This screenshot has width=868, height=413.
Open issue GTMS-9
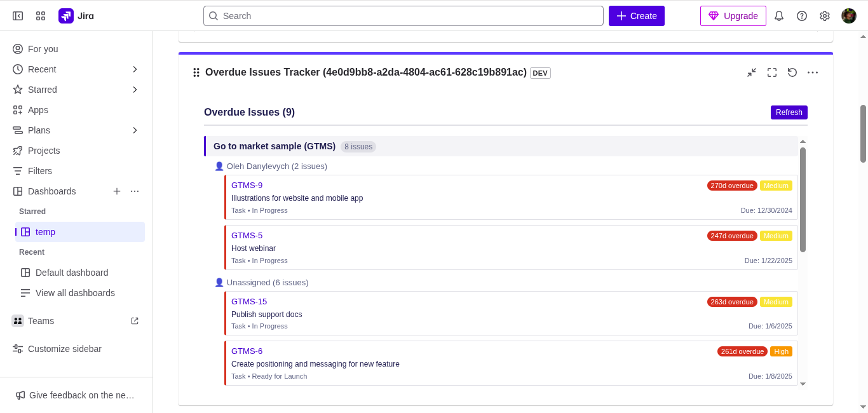[x=247, y=185]
